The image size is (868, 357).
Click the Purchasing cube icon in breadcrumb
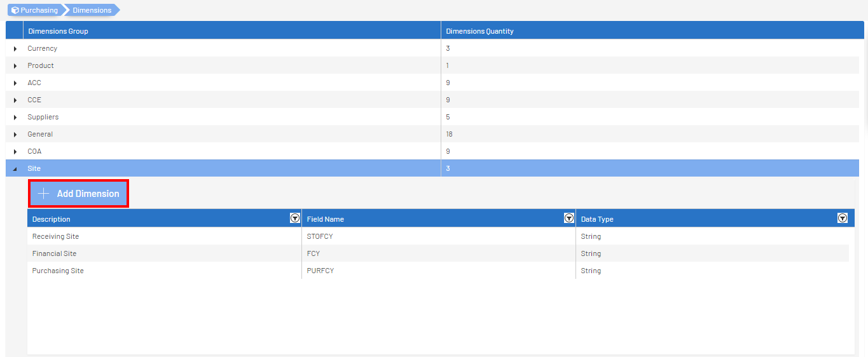pos(15,10)
